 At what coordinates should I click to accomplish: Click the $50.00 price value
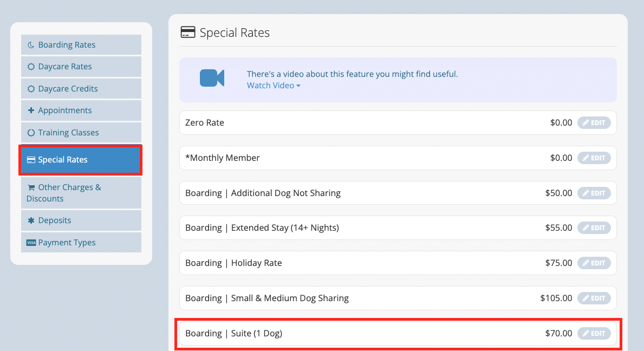(558, 193)
